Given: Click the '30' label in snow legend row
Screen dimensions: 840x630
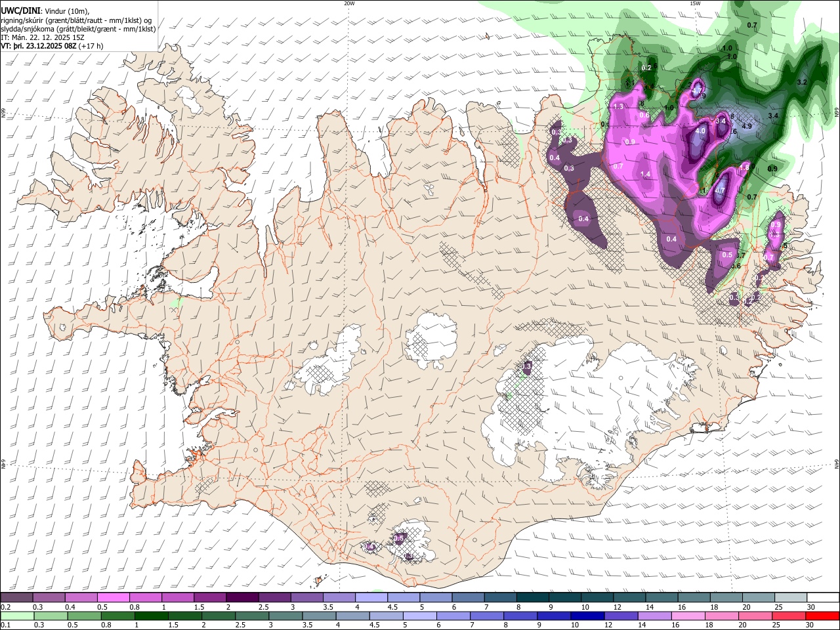Looking at the screenshot, I should click(810, 607).
